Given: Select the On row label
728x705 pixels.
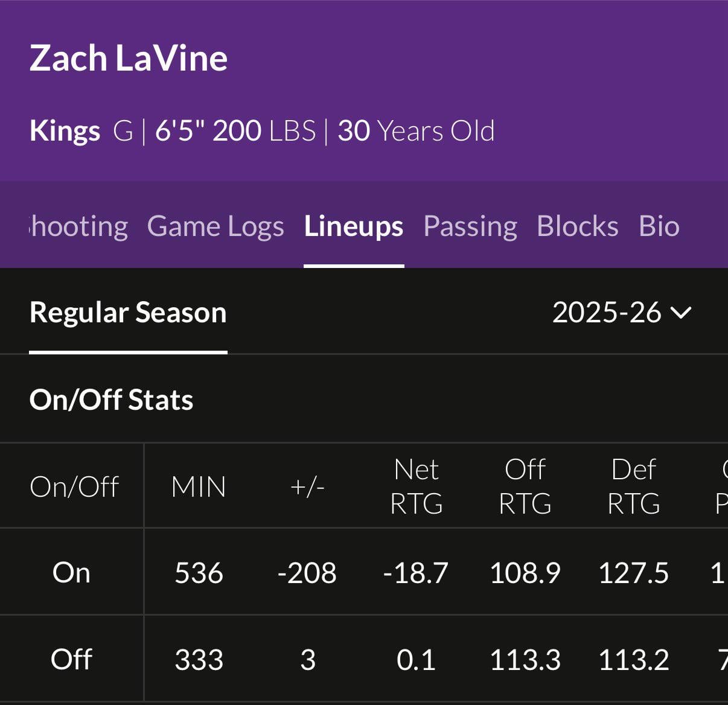Looking at the screenshot, I should point(71,572).
